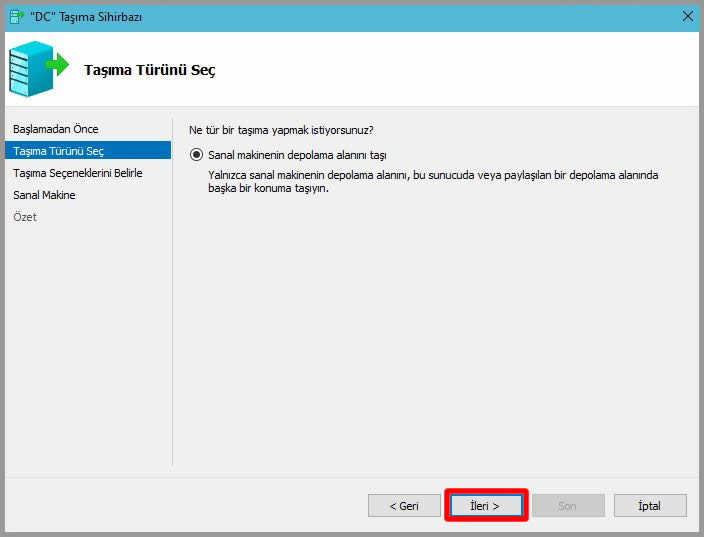
Task: Click the vertical divider beside the steps list
Action: coord(173,290)
